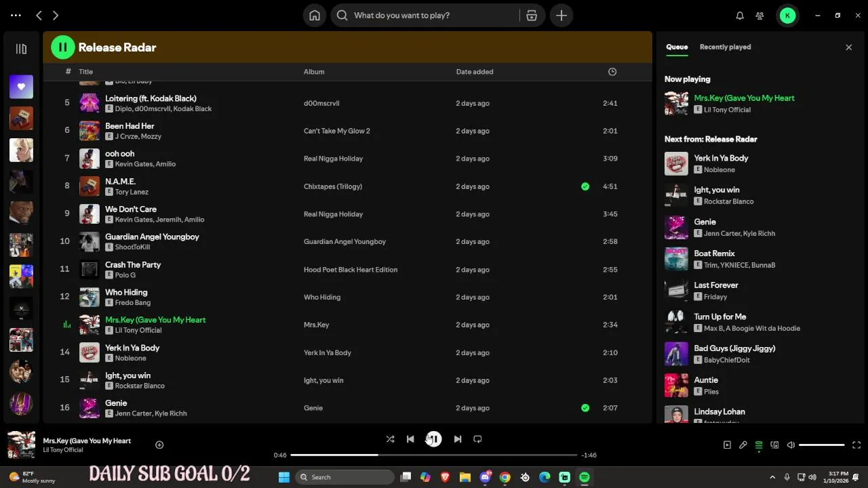Open the Chixtapes (Trilogy) album link
Image resolution: width=868 pixels, height=488 pixels.
[333, 186]
